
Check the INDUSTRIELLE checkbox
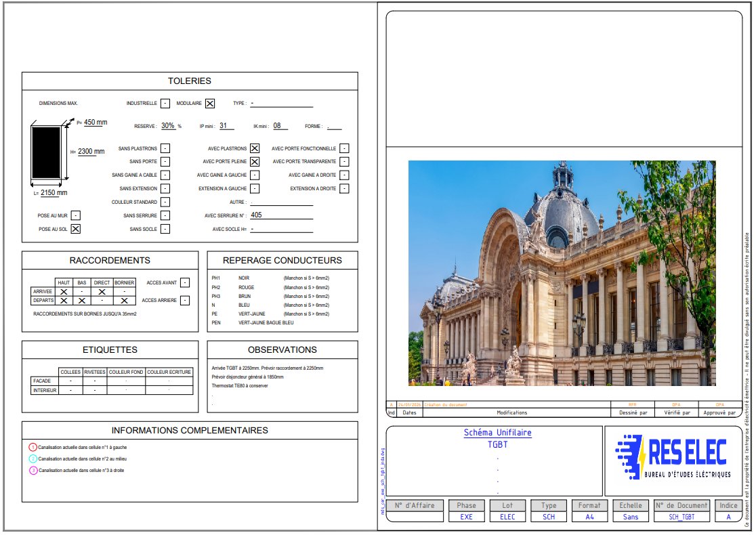[x=165, y=104]
